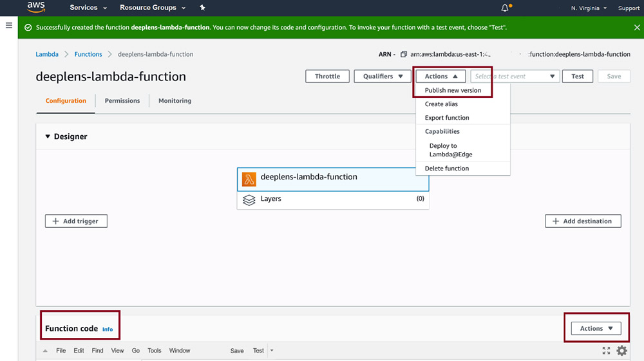
Task: Open the Support menu
Action: [629, 8]
